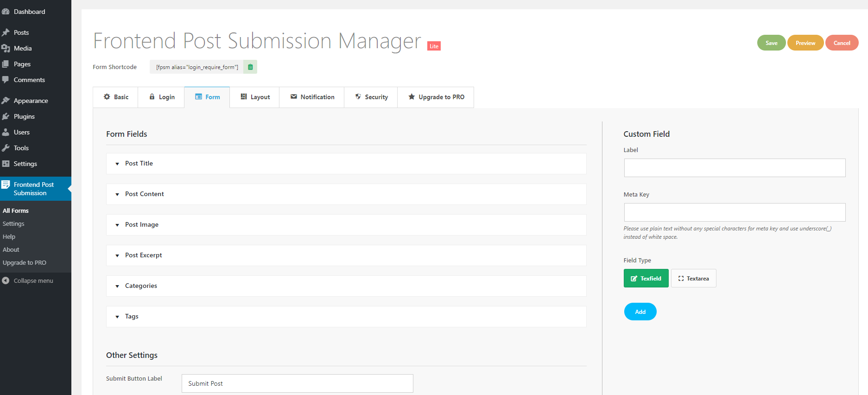The width and height of the screenshot is (868, 395).
Task: Click the Tools wrench icon
Action: tap(6, 148)
